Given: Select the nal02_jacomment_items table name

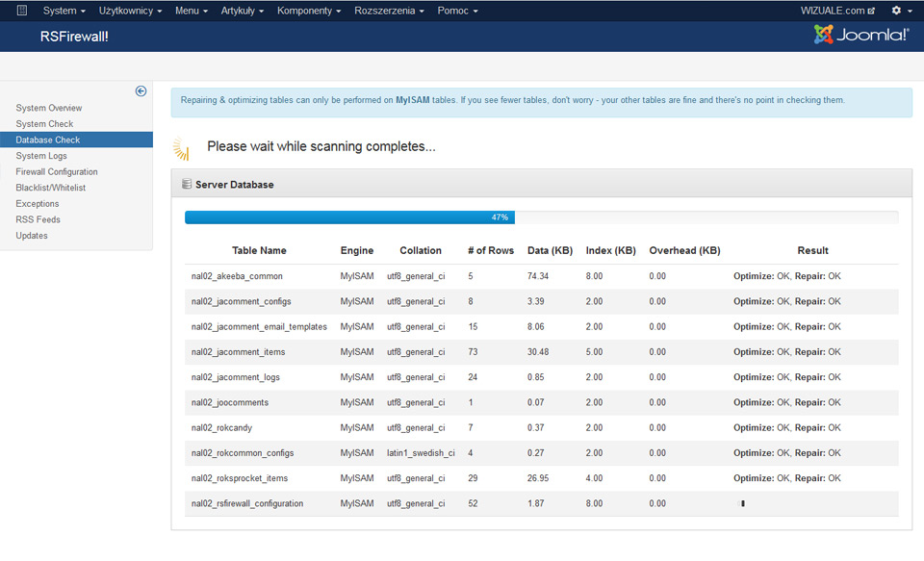Looking at the screenshot, I should click(x=238, y=352).
